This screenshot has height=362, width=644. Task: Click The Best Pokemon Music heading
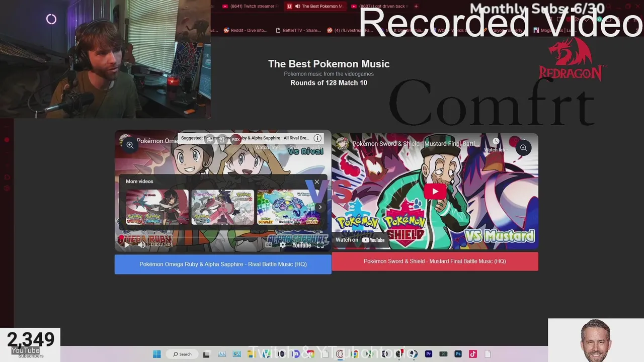click(329, 64)
